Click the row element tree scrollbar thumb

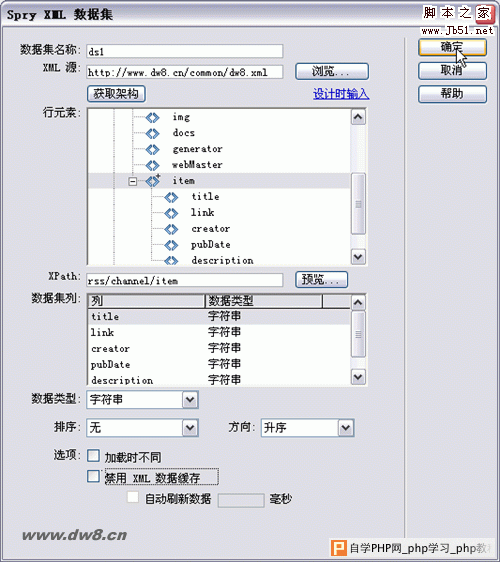click(358, 204)
